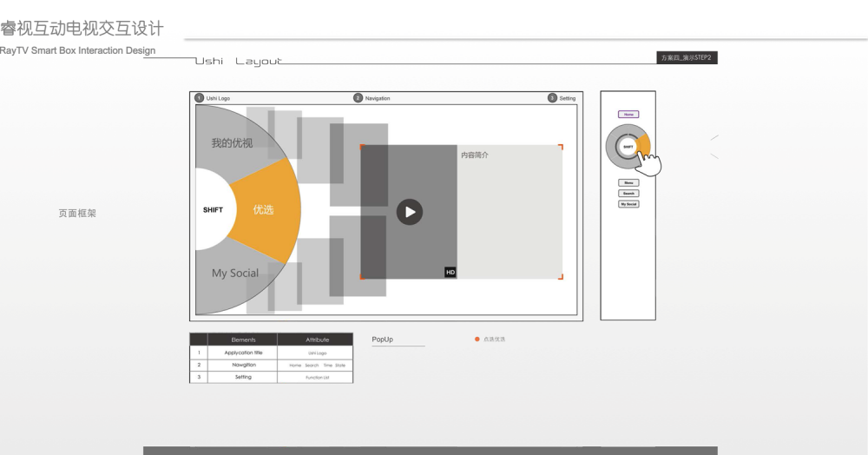Image resolution: width=868 pixels, height=455 pixels.
Task: Click the 内容简介 description panel
Action: pyautogui.click(x=510, y=212)
